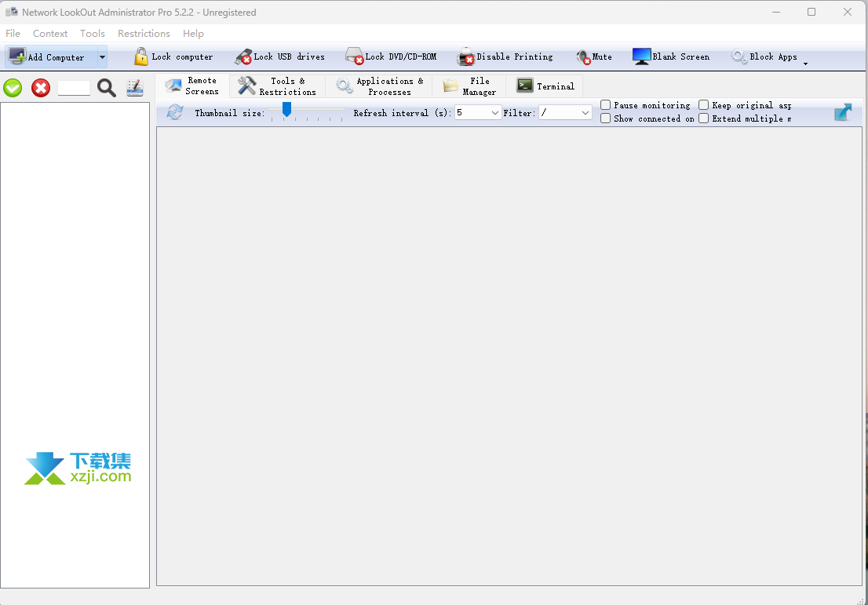Viewport: 868px width, 605px height.
Task: Expand the toolbar overflow arrow after Block Apps
Action: pyautogui.click(x=805, y=64)
